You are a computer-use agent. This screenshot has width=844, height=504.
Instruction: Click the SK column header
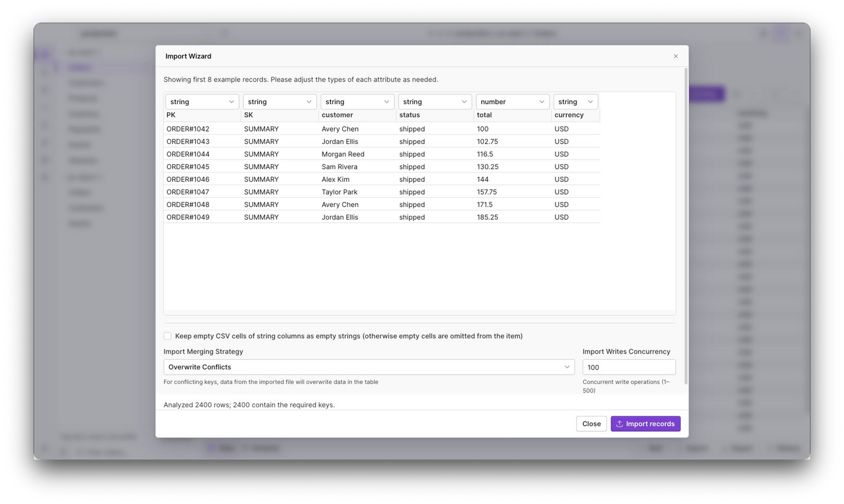280,115
